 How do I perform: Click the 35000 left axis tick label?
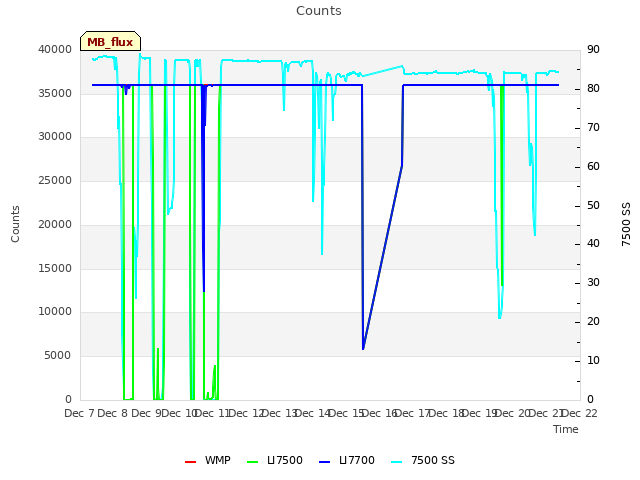click(x=55, y=93)
